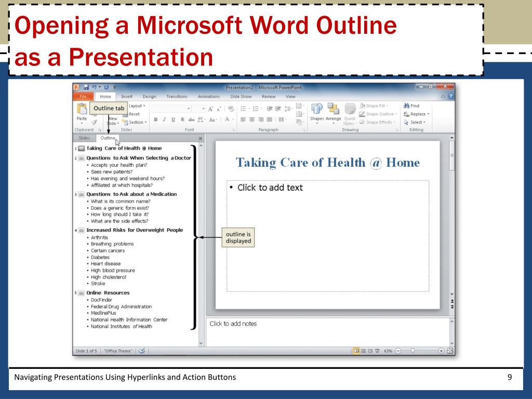Open the Select dropdown in Editing
Image resolution: width=532 pixels, height=399 pixels.
pyautogui.click(x=415, y=122)
